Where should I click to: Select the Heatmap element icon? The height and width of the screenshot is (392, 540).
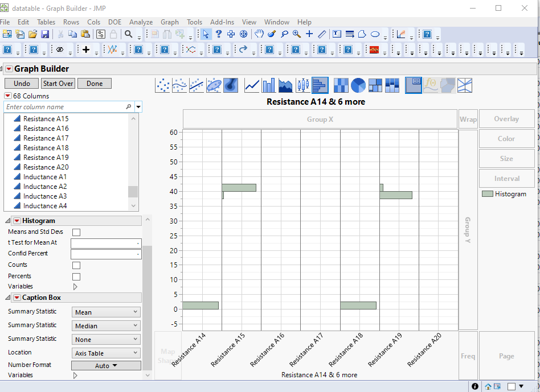click(x=341, y=85)
